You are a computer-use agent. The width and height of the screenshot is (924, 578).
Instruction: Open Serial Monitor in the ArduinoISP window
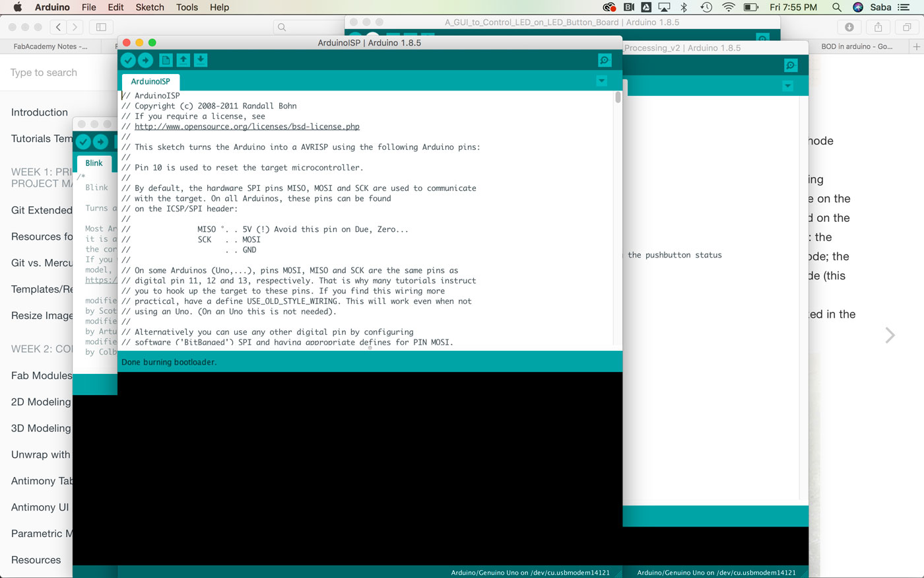pos(605,60)
